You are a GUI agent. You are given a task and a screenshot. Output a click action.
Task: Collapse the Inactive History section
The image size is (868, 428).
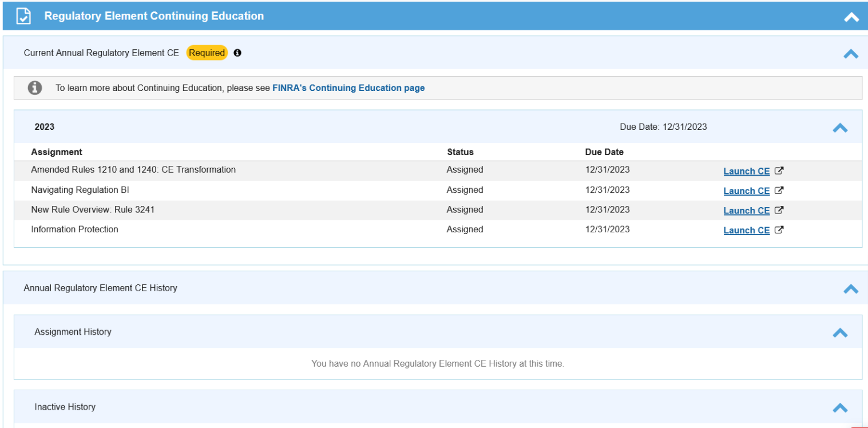(x=839, y=408)
